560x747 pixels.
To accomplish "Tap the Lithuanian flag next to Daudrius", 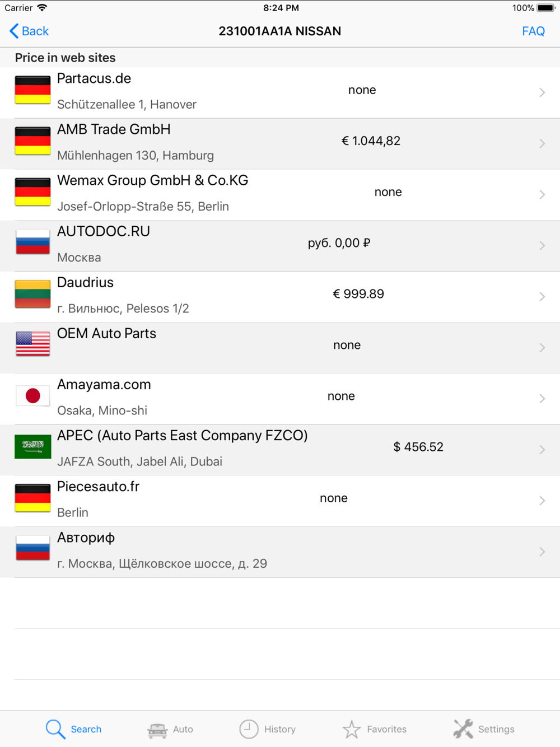I will coord(32,294).
